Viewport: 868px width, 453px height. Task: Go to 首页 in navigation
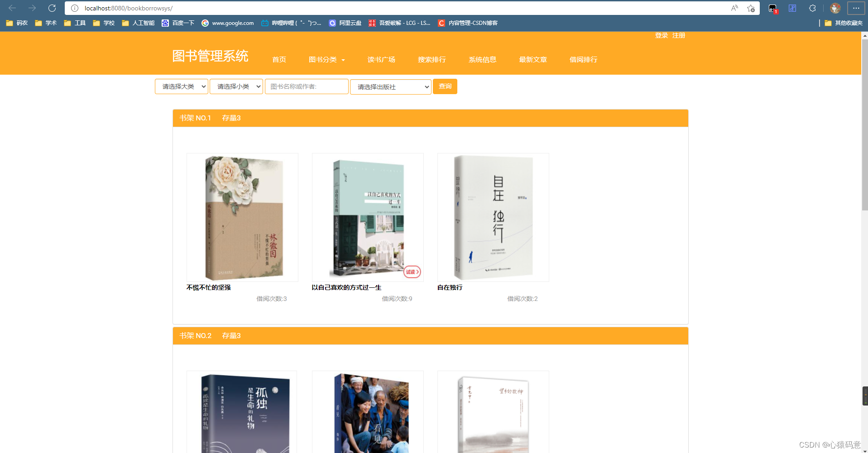tap(279, 60)
